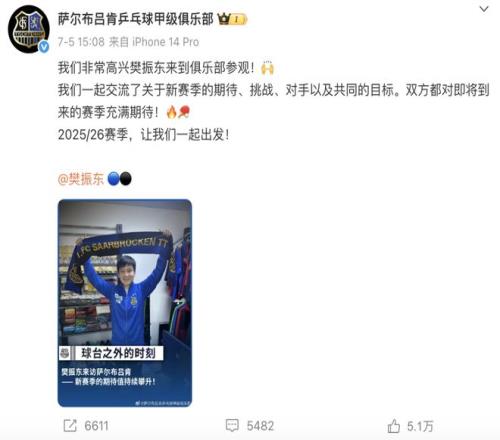This screenshot has height=440, width=500.
Task: Click the comment count 5482
Action: (x=260, y=426)
